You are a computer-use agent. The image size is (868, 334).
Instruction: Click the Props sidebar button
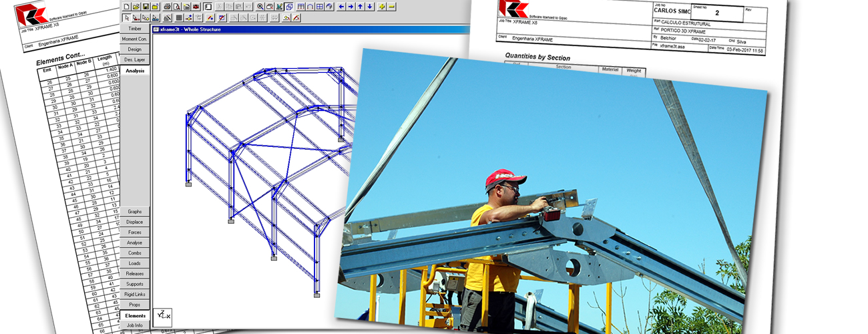(x=135, y=305)
